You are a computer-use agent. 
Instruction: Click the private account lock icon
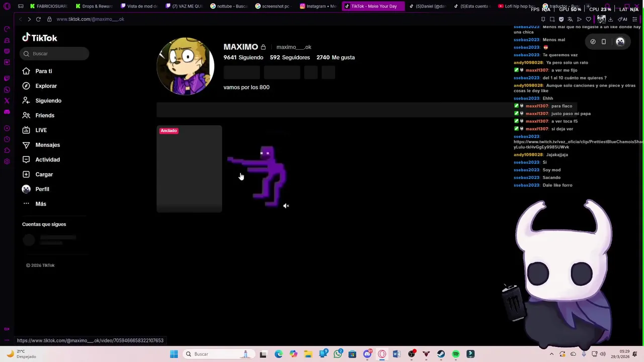click(263, 47)
